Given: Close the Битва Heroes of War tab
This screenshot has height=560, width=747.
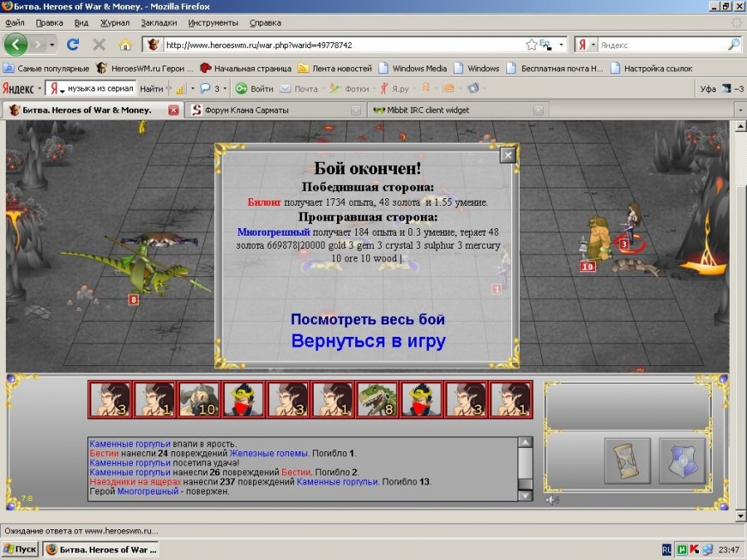Looking at the screenshot, I should click(173, 110).
